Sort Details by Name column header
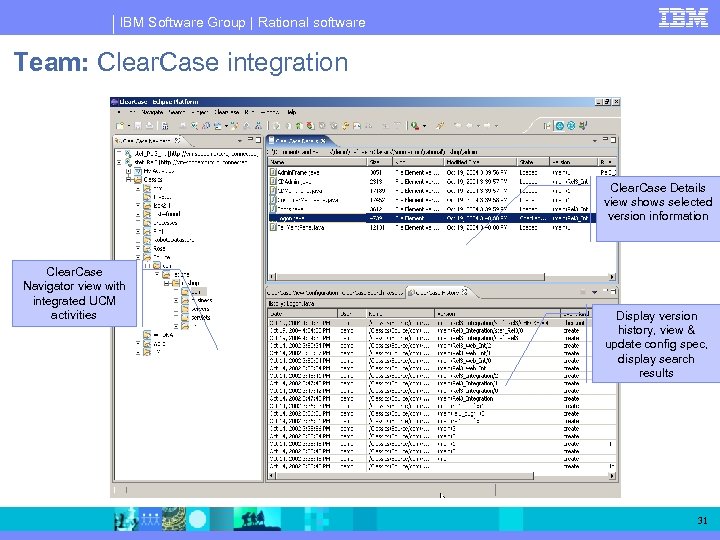 (317, 162)
